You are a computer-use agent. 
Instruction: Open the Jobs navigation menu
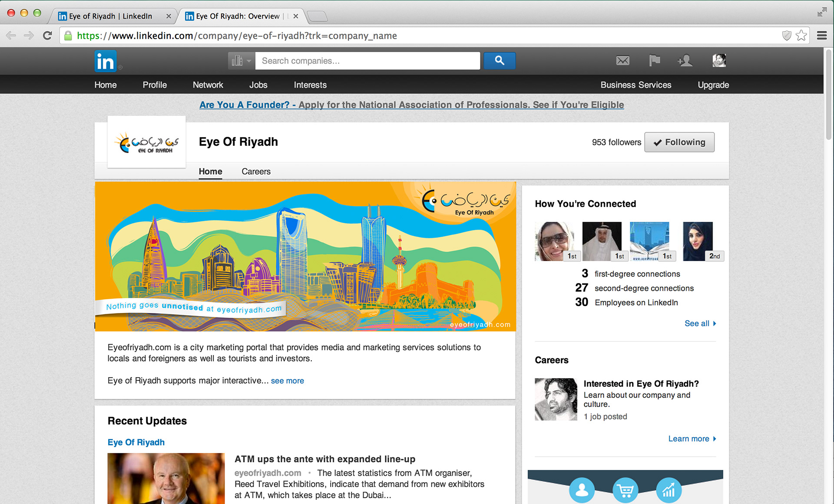tap(258, 85)
